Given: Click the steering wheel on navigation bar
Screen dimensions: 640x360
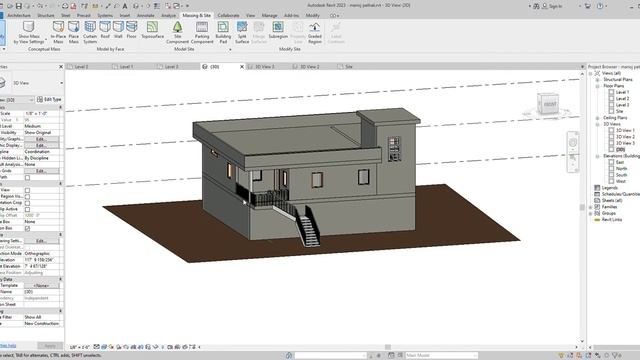Looking at the screenshot, I should 573,142.
